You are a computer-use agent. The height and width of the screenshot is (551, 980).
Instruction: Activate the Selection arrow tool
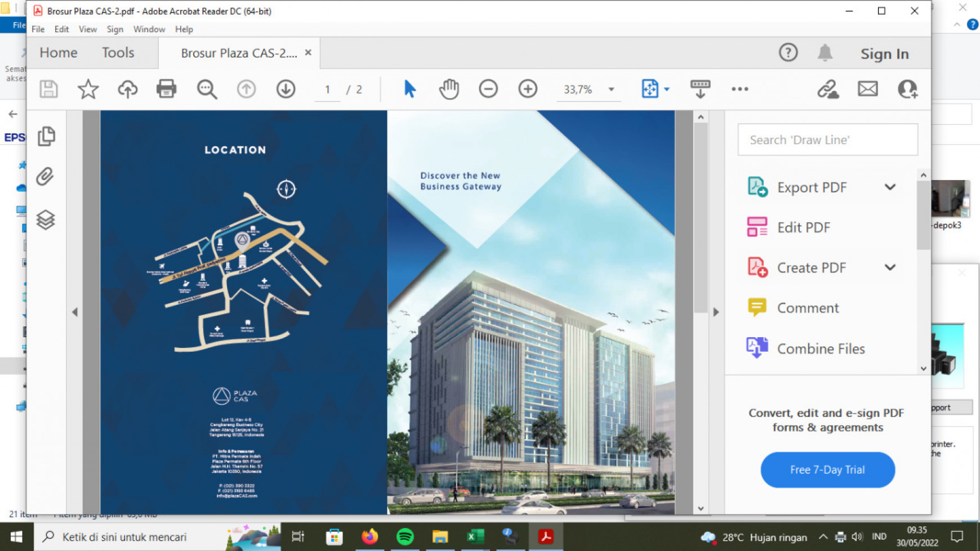click(409, 89)
